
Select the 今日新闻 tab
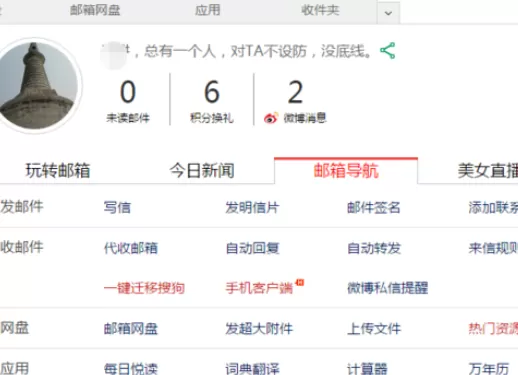(x=202, y=170)
